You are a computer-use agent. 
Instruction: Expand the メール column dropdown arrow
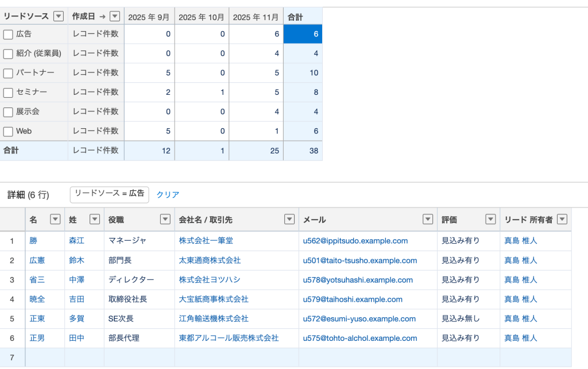pos(427,219)
